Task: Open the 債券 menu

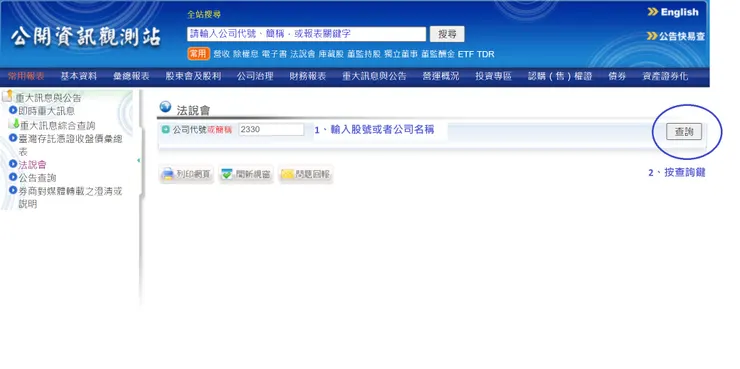Action: (617, 76)
